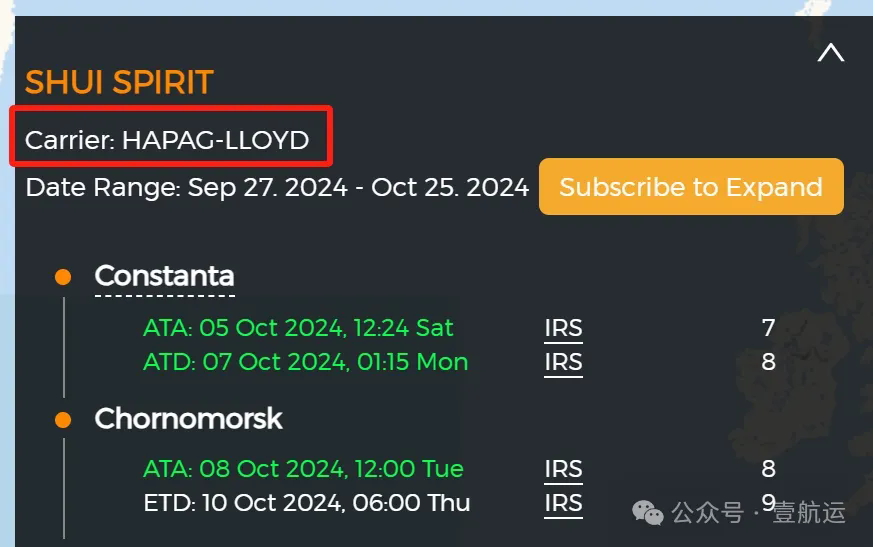873x547 pixels.
Task: Click the orange marker beside Chornomorsk
Action: [63, 419]
